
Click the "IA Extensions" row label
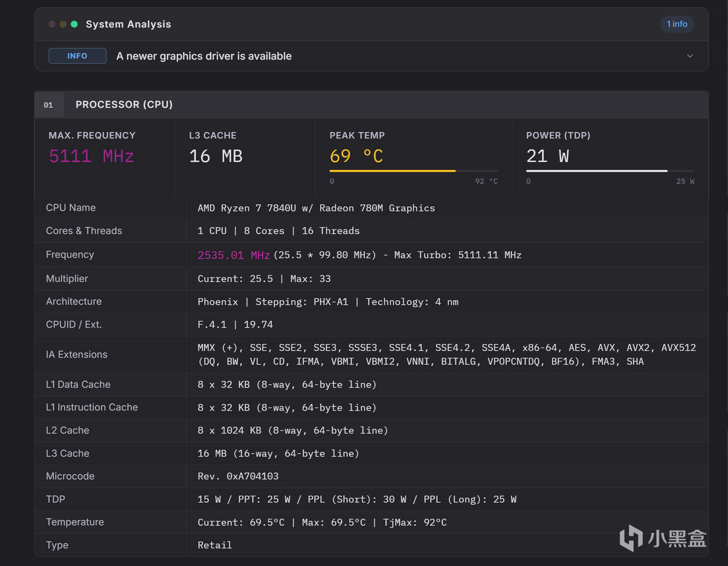point(77,354)
